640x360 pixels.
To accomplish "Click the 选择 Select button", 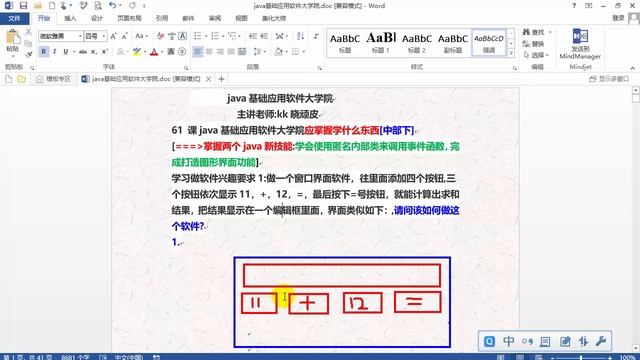I will [x=536, y=55].
